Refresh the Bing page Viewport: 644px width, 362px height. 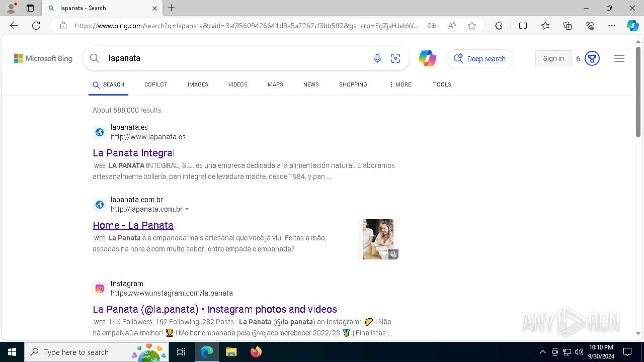36,26
